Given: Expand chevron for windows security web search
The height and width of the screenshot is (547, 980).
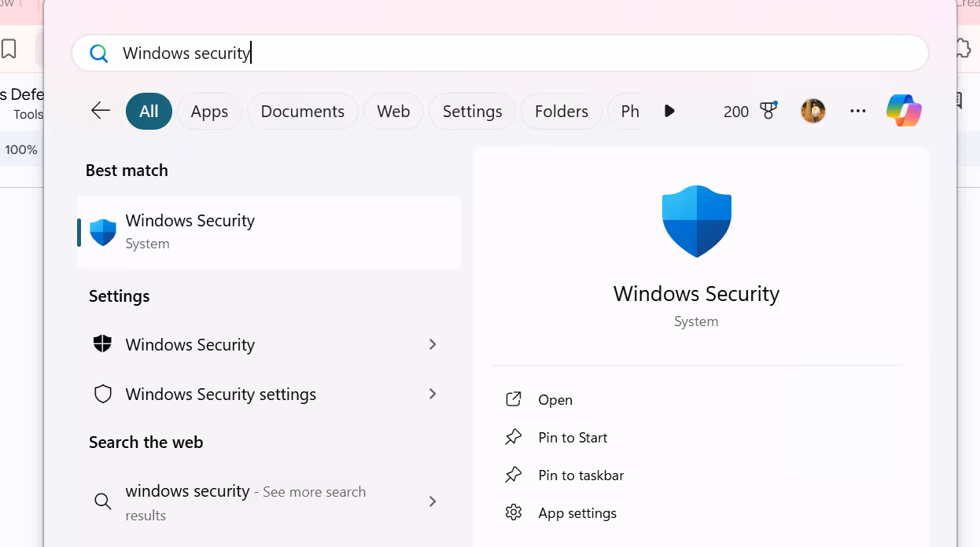Looking at the screenshot, I should pos(433,501).
